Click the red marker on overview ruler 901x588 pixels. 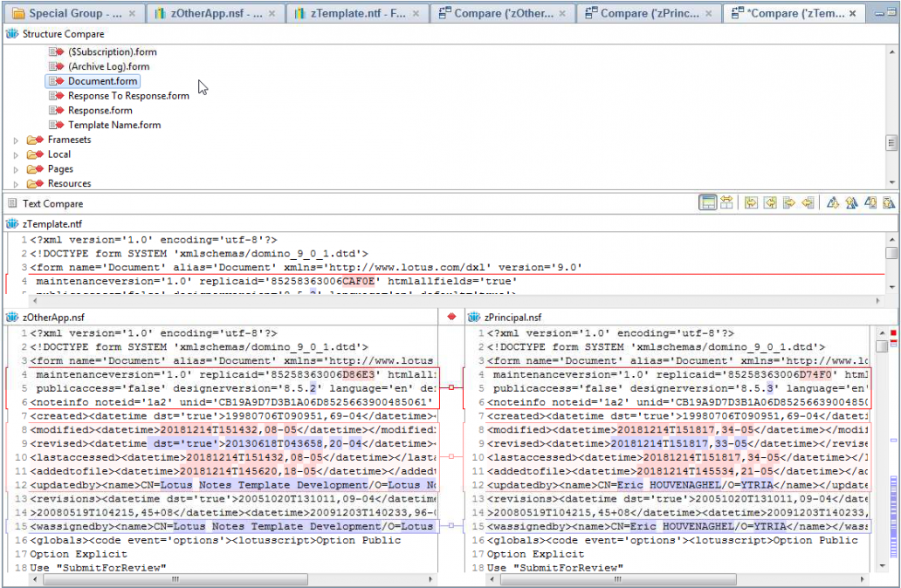(x=893, y=333)
